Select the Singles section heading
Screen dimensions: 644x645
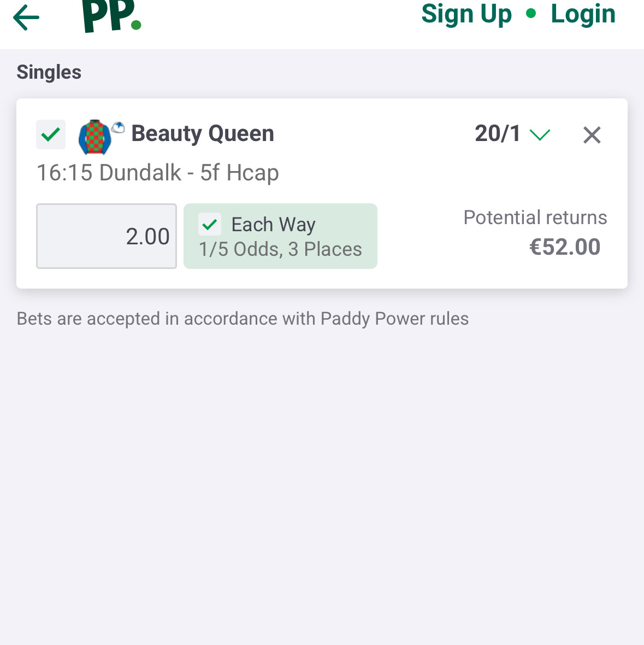click(49, 72)
